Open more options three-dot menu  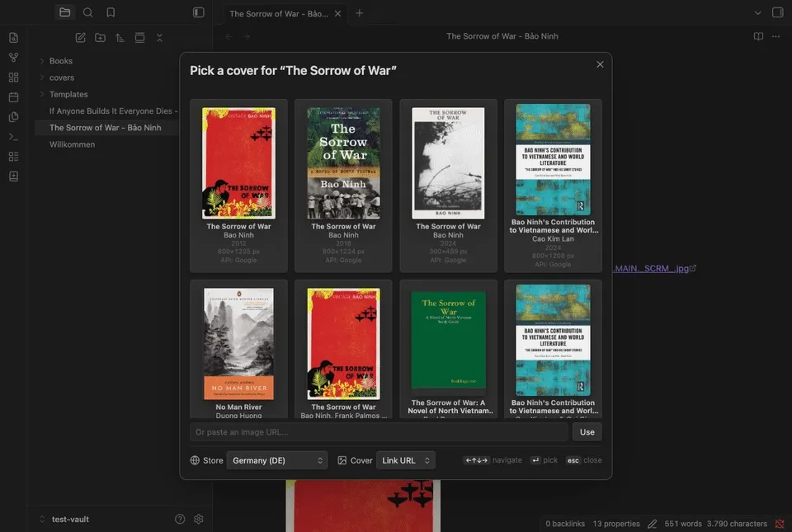[775, 36]
